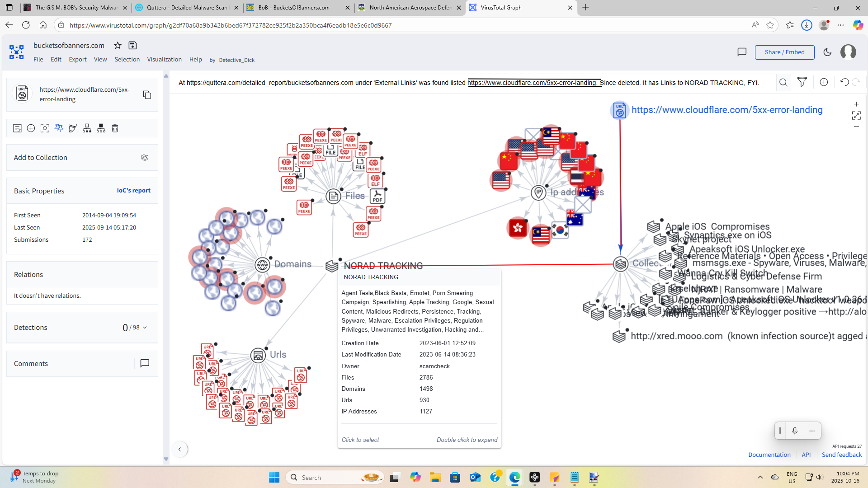Switch to the Quttera Detailed Malware Scan tab
The height and width of the screenshot is (488, 868).
tap(187, 8)
